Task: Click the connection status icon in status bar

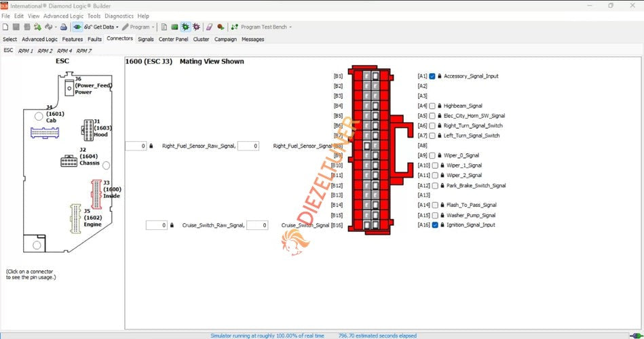Action: (637, 336)
